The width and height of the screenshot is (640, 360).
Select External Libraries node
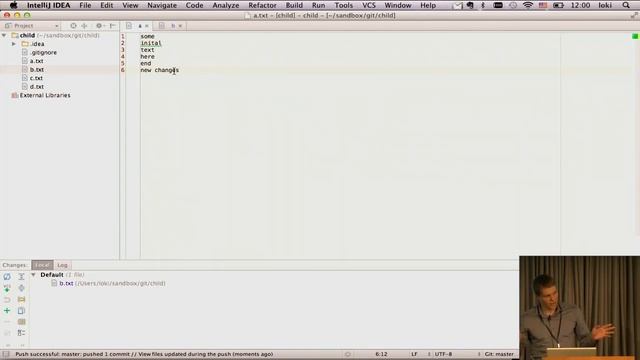pyautogui.click(x=45, y=95)
